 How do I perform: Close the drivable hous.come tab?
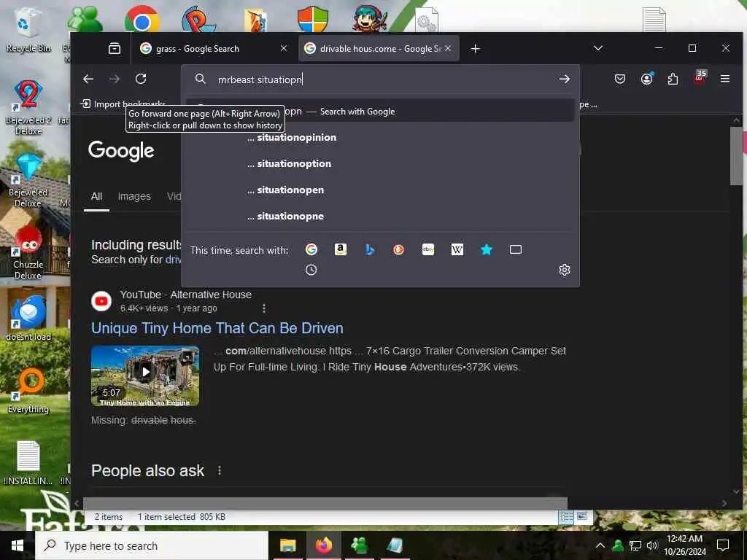448,48
